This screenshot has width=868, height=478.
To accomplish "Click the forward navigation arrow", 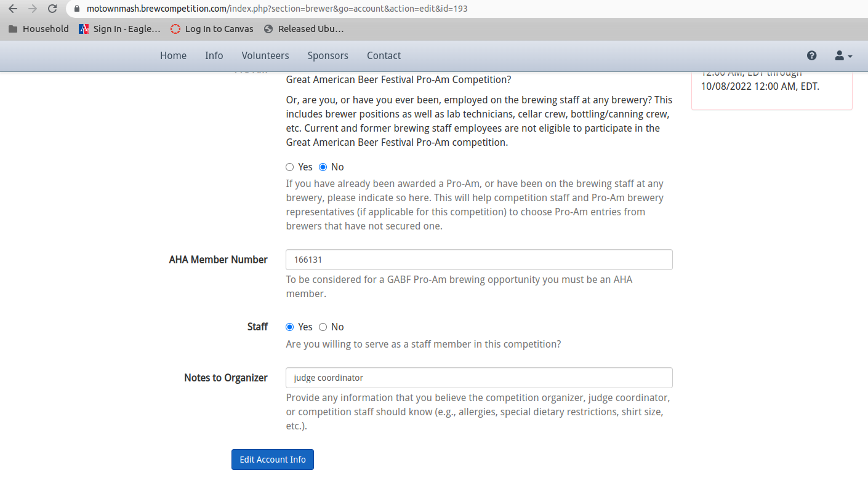I will click(32, 9).
